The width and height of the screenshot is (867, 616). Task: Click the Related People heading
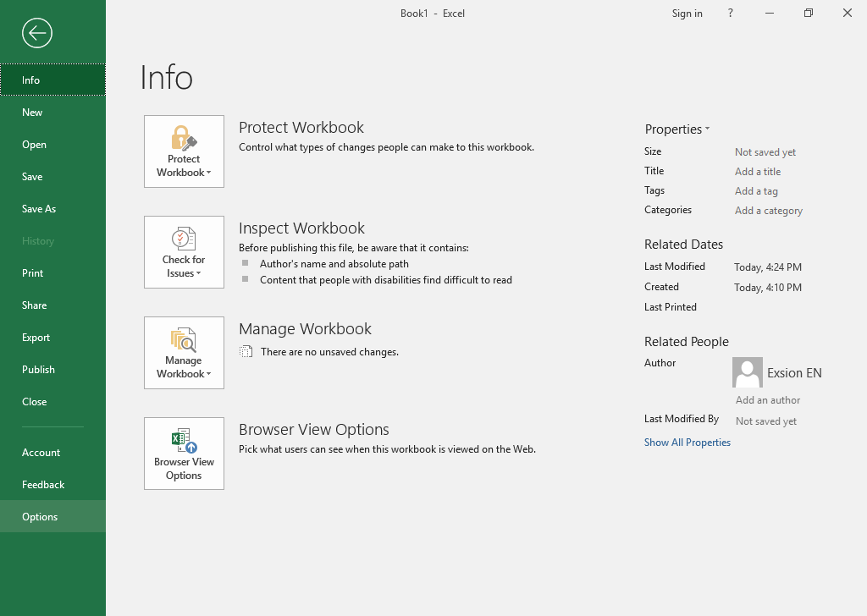pos(687,342)
